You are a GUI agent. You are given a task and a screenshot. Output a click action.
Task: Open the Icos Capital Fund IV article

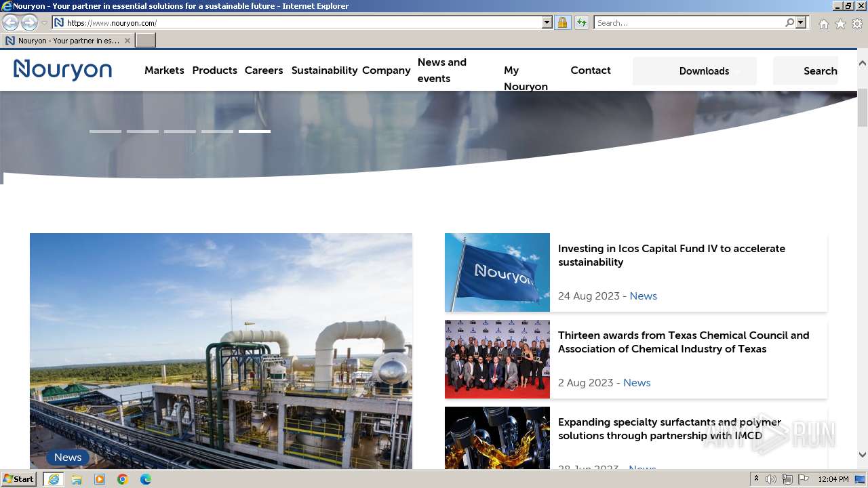click(x=671, y=256)
